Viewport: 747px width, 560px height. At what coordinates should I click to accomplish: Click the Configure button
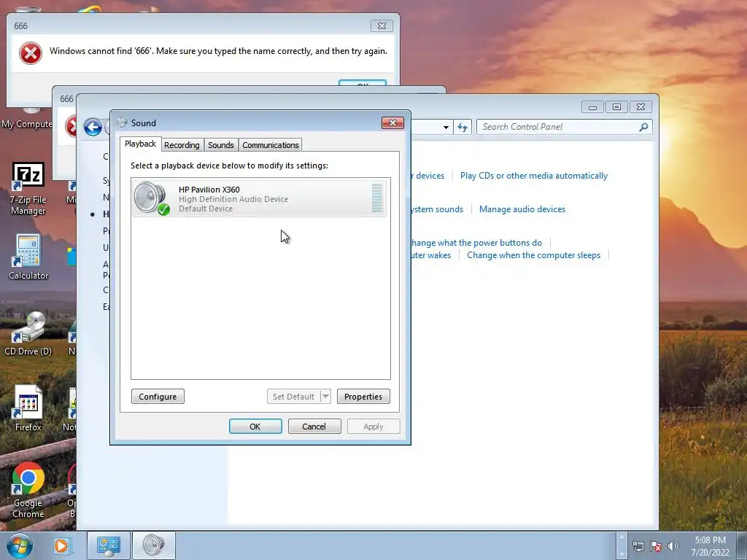158,397
